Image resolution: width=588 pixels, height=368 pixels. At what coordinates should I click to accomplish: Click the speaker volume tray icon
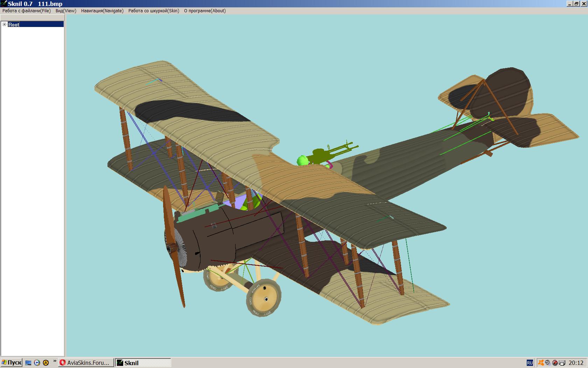tap(548, 363)
